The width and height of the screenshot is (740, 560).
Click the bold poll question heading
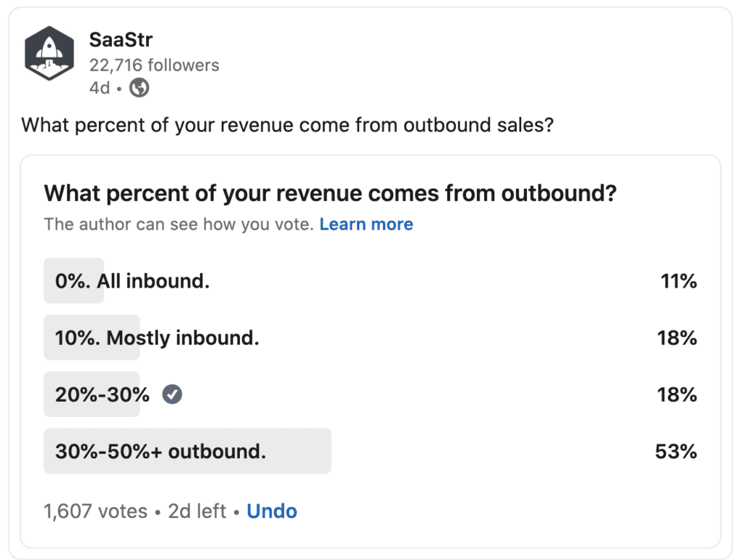tap(330, 194)
